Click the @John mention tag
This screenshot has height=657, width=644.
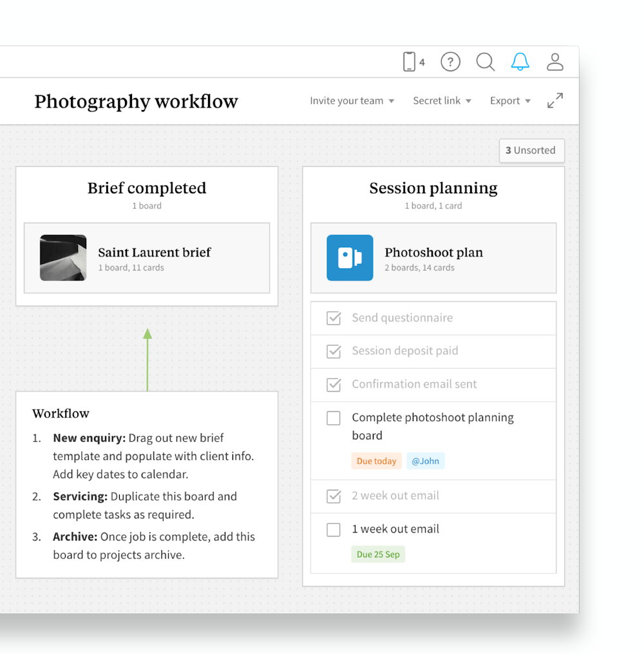426,461
